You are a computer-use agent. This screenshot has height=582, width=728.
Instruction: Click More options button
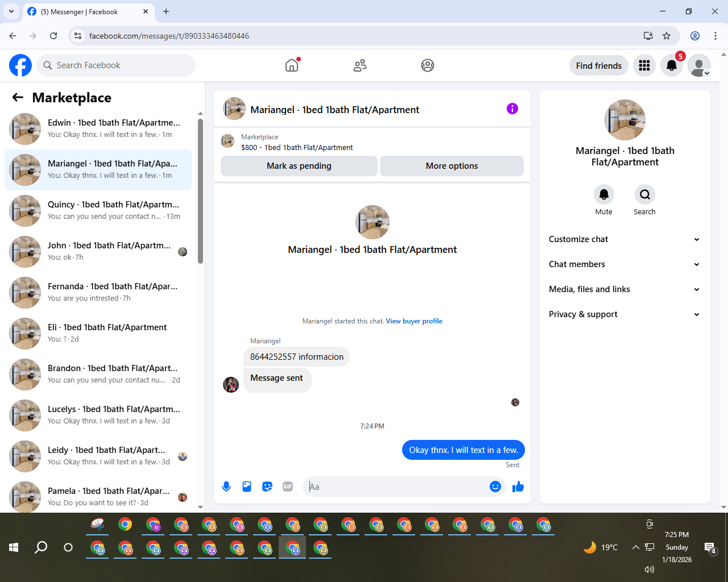pyautogui.click(x=452, y=166)
